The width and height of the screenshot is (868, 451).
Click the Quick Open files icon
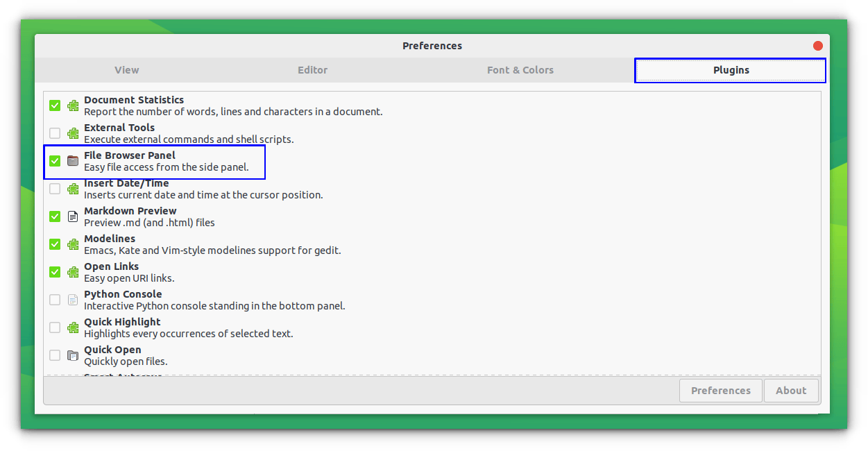73,355
